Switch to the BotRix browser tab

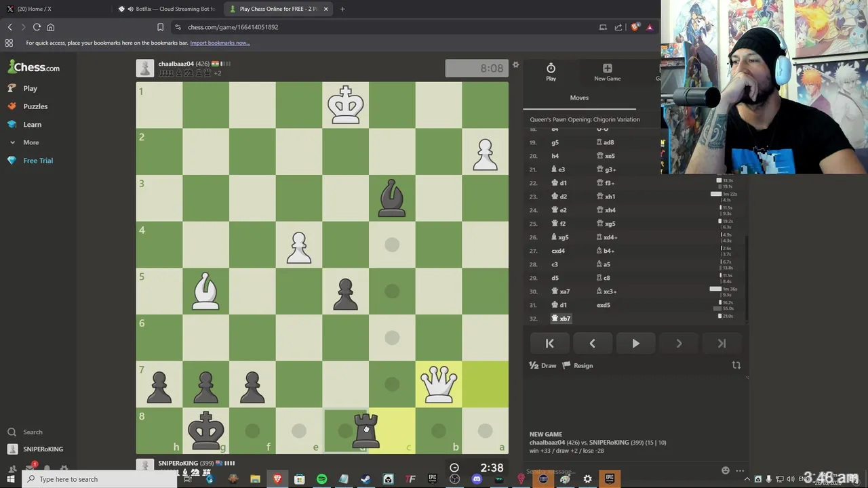(x=167, y=9)
